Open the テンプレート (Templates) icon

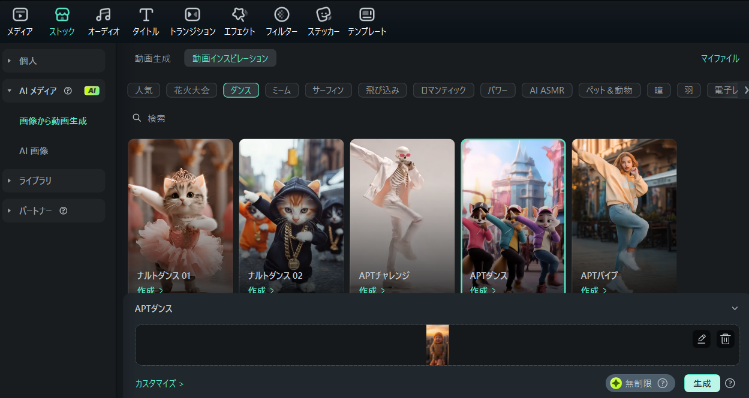(367, 15)
